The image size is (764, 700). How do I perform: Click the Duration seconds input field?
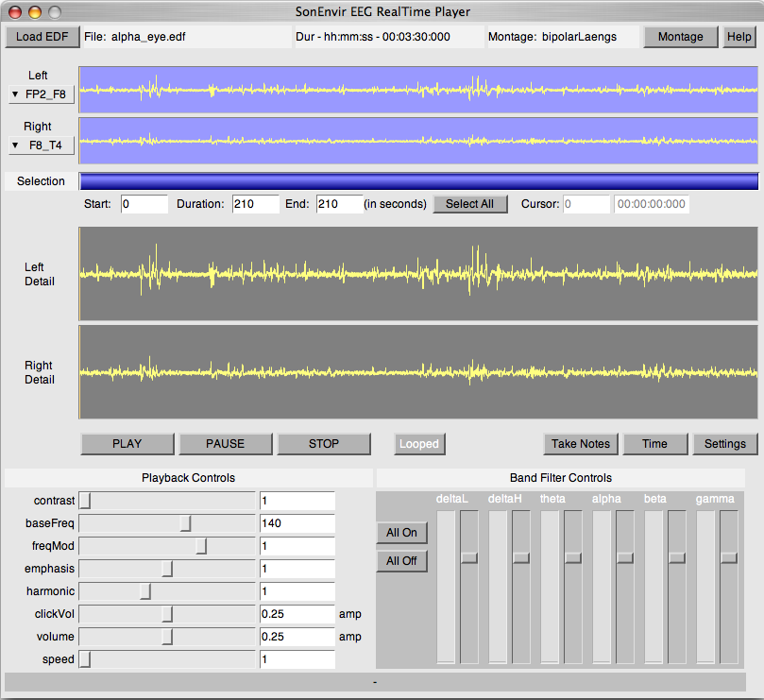(x=256, y=204)
